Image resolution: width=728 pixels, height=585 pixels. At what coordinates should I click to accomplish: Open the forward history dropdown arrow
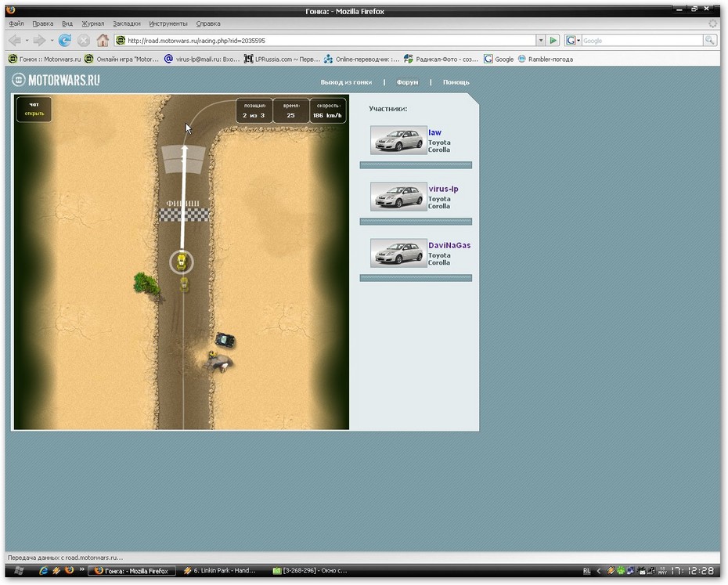(x=52, y=41)
